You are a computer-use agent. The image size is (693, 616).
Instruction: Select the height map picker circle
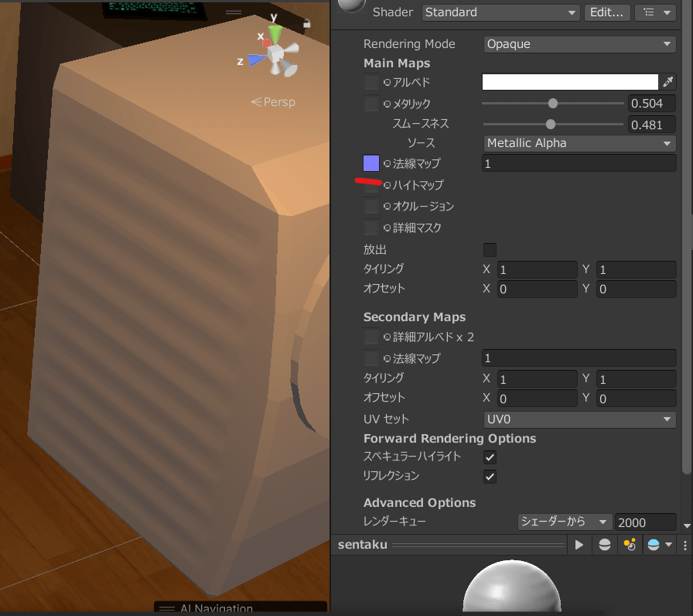pos(387,185)
